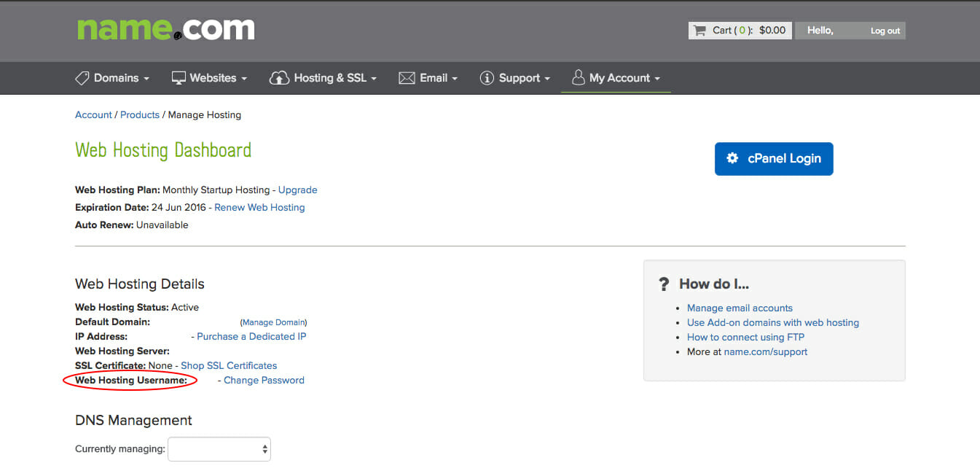Click the gear icon on cPanel Login
Viewport: 980px width, 471px height.
tap(733, 158)
